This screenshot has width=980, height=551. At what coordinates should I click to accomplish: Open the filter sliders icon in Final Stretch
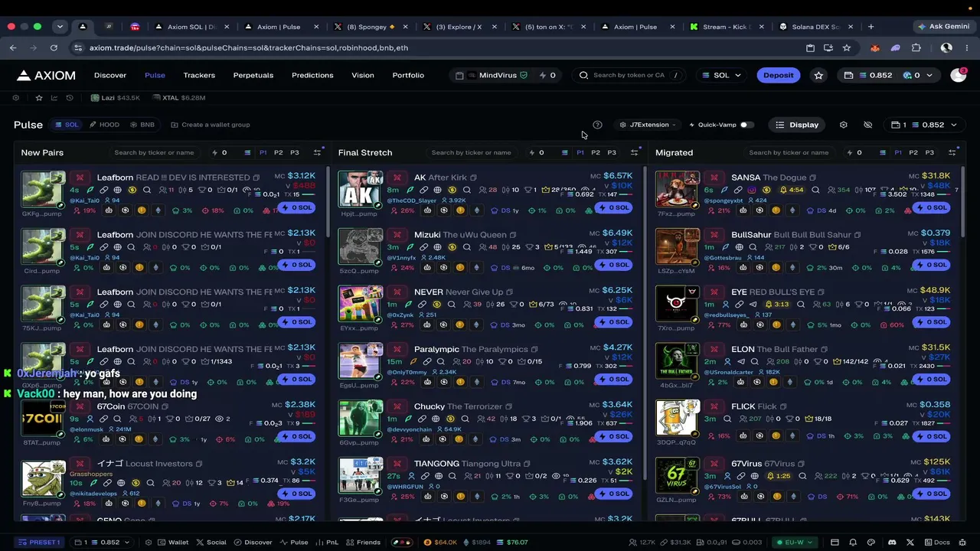pos(634,152)
